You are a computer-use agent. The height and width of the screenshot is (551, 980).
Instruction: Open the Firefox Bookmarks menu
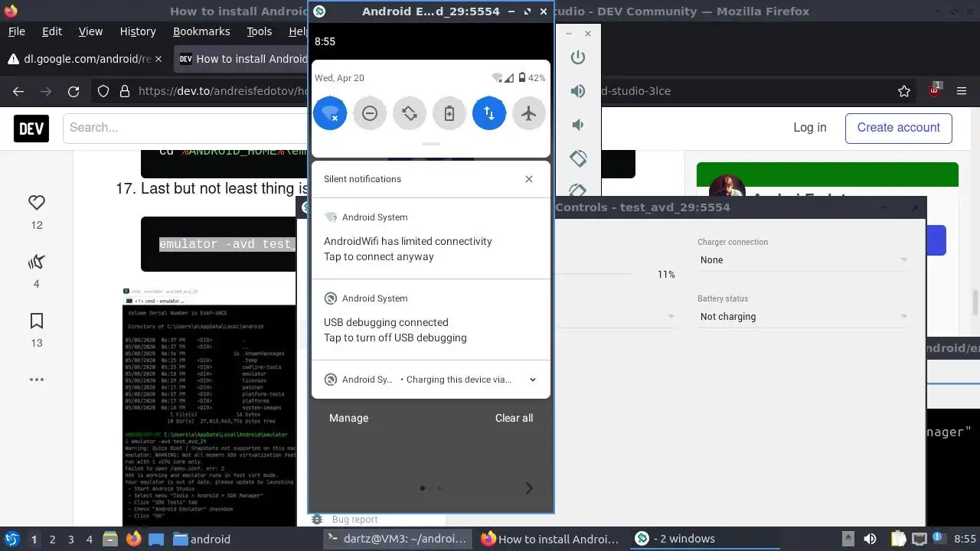pos(201,31)
